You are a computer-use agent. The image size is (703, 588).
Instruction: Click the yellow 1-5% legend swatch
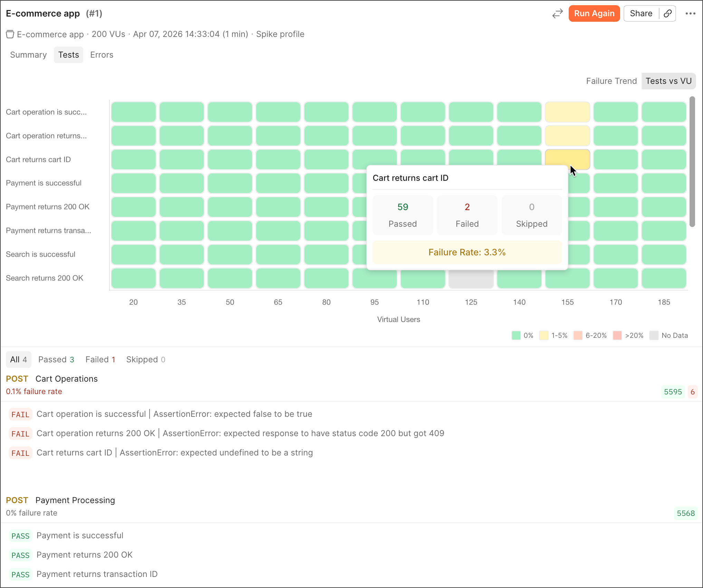click(544, 335)
